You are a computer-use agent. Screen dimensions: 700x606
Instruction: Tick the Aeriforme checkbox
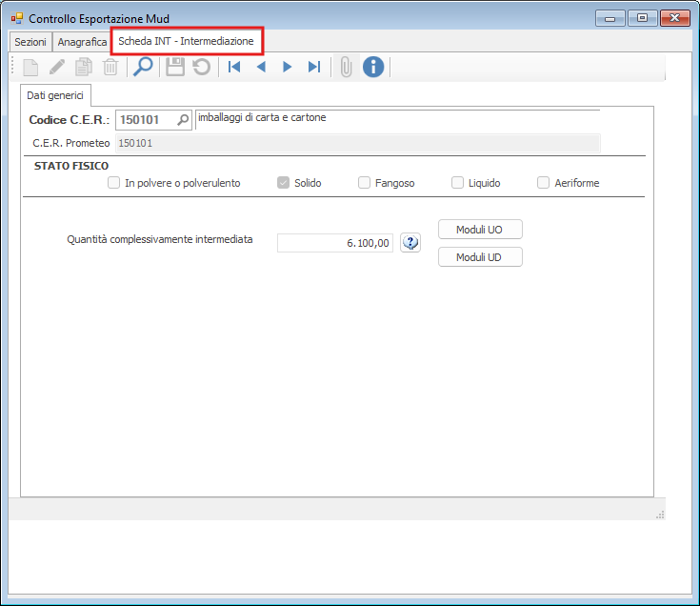point(544,183)
